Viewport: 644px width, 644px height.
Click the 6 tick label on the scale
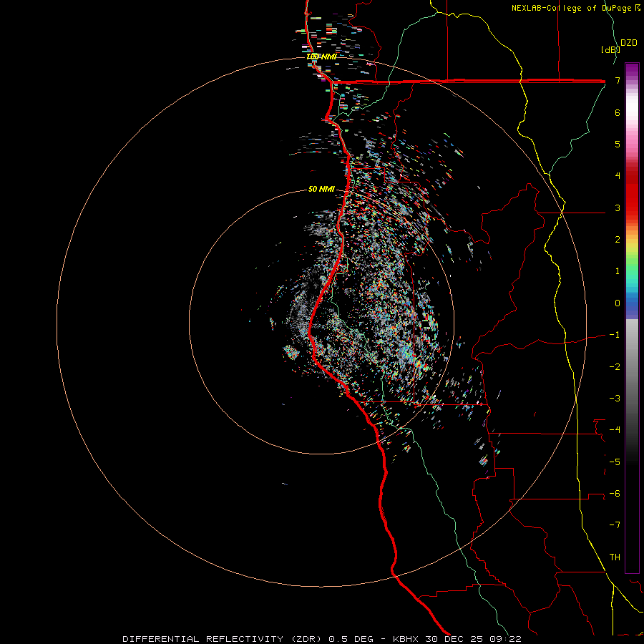[618, 112]
